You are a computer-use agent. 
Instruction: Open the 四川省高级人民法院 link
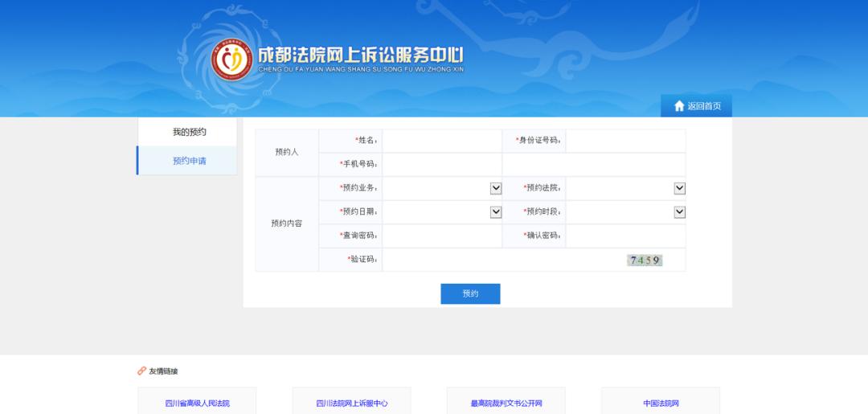[x=197, y=403]
